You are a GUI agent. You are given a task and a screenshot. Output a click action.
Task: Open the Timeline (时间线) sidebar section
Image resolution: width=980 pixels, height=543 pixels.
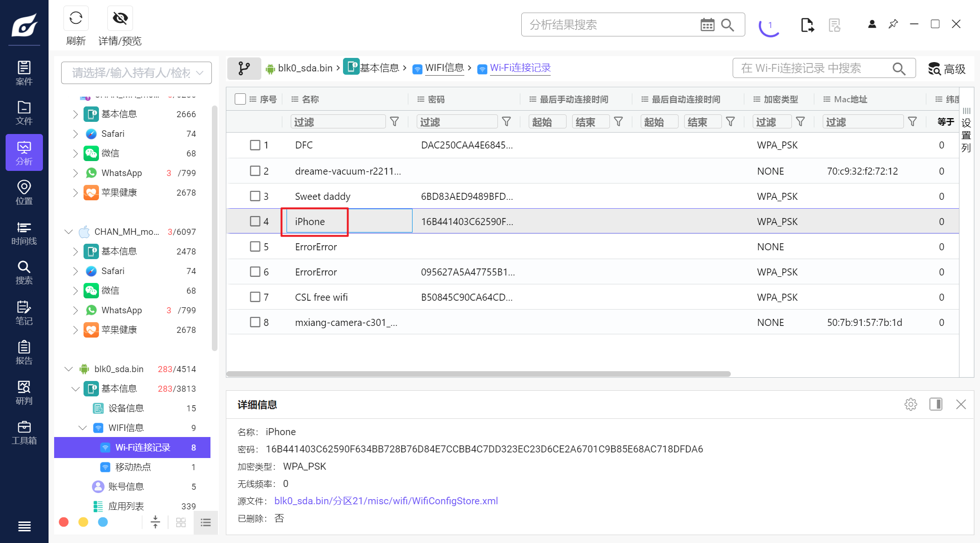[24, 233]
